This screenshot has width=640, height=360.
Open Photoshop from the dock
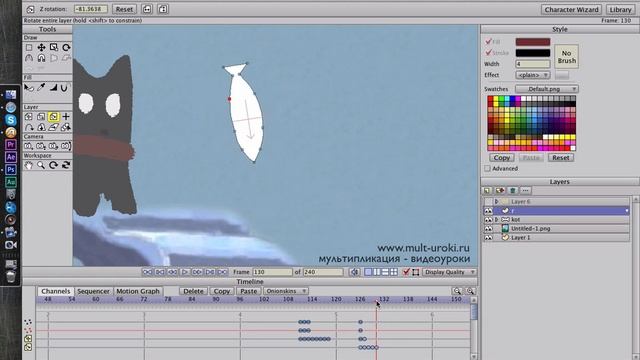pos(11,169)
